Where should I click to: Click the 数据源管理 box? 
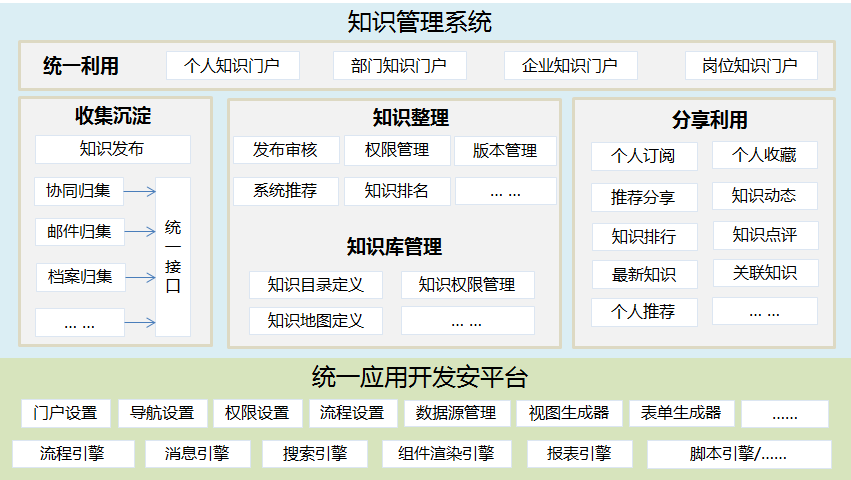point(457,413)
